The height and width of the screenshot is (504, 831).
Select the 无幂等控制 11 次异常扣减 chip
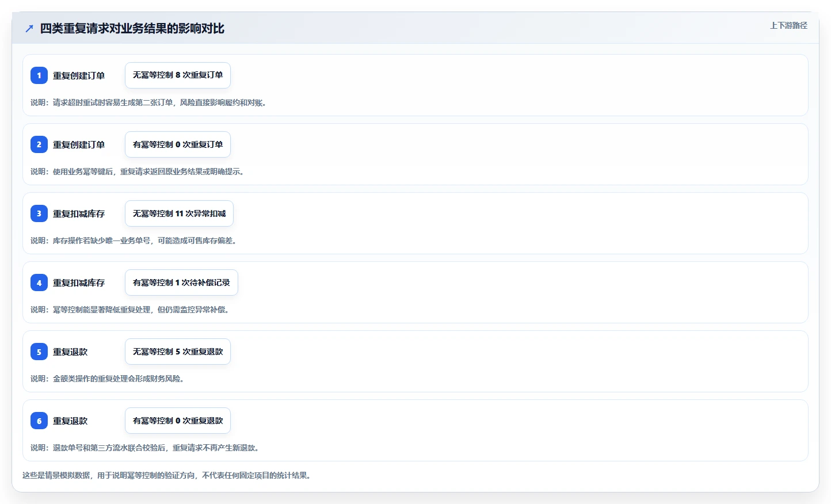[179, 213]
